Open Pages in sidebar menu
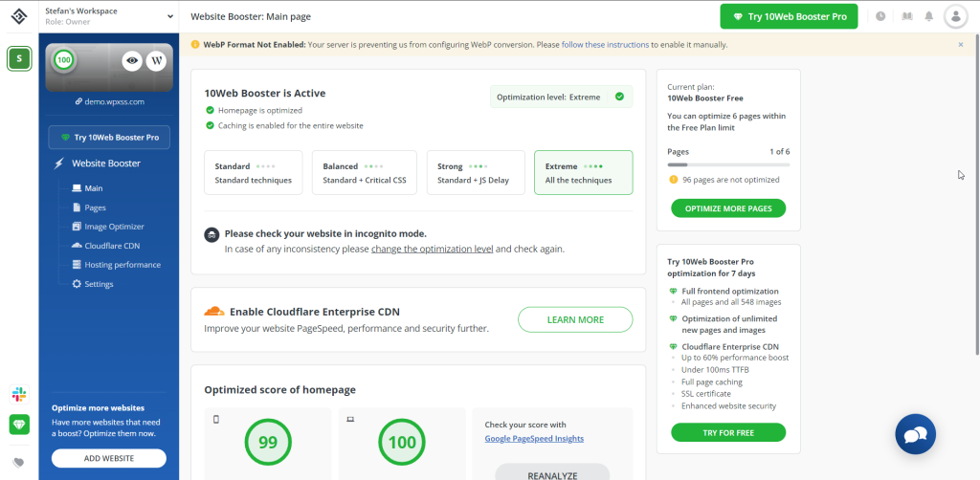Screen dimensions: 980x480 pos(95,207)
